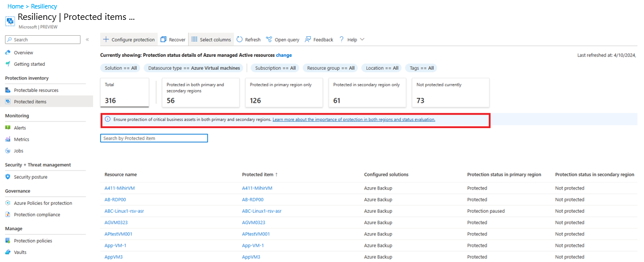Open APtestVM001 resource name link

pos(118,234)
